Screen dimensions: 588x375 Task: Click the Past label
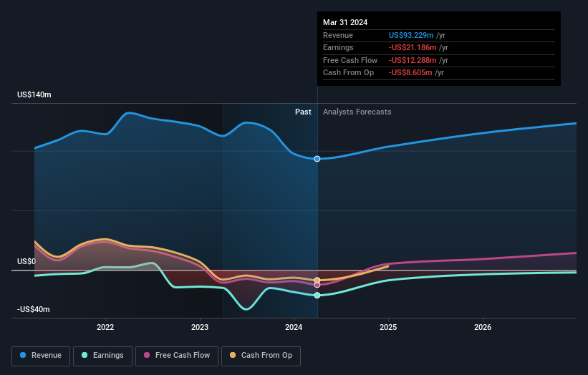coord(303,112)
